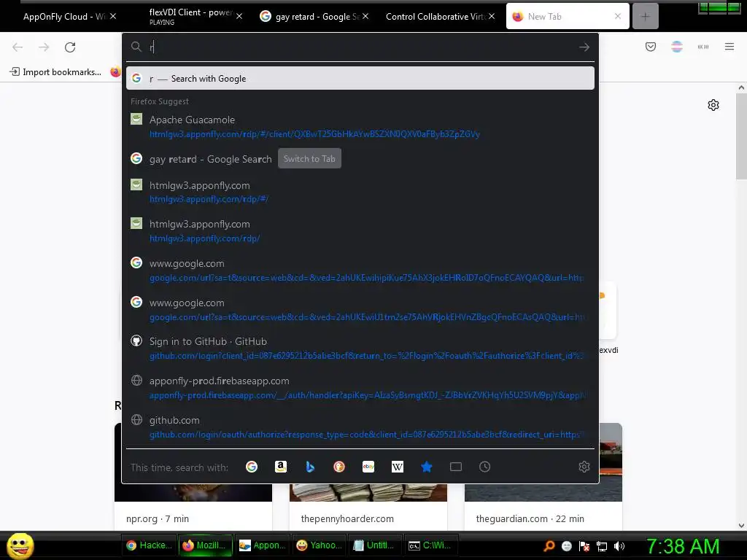Select htmlgw3.apponfly.com/rdp/#/ suggestion
The width and height of the screenshot is (747, 560).
[360, 192]
